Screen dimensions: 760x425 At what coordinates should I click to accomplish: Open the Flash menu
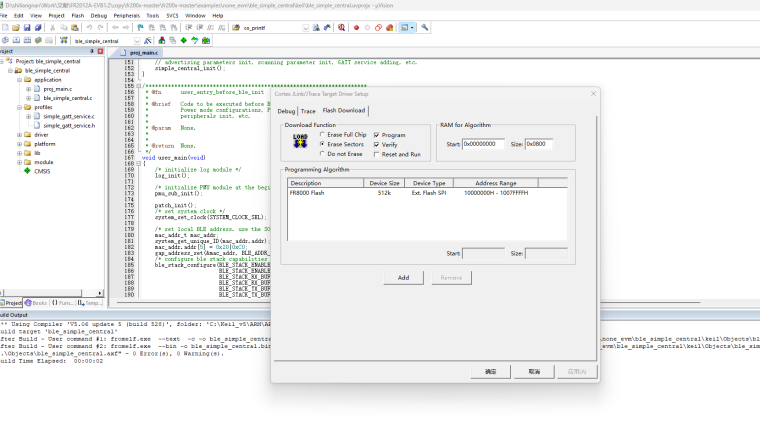(78, 16)
